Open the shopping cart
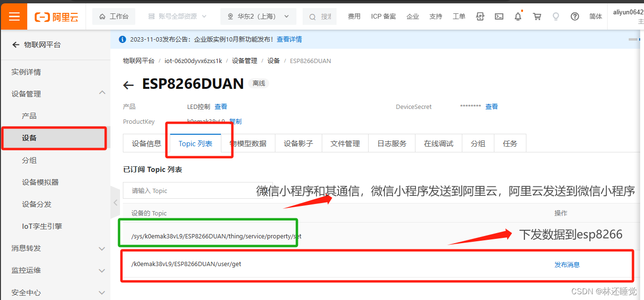644x300 pixels. pyautogui.click(x=537, y=16)
